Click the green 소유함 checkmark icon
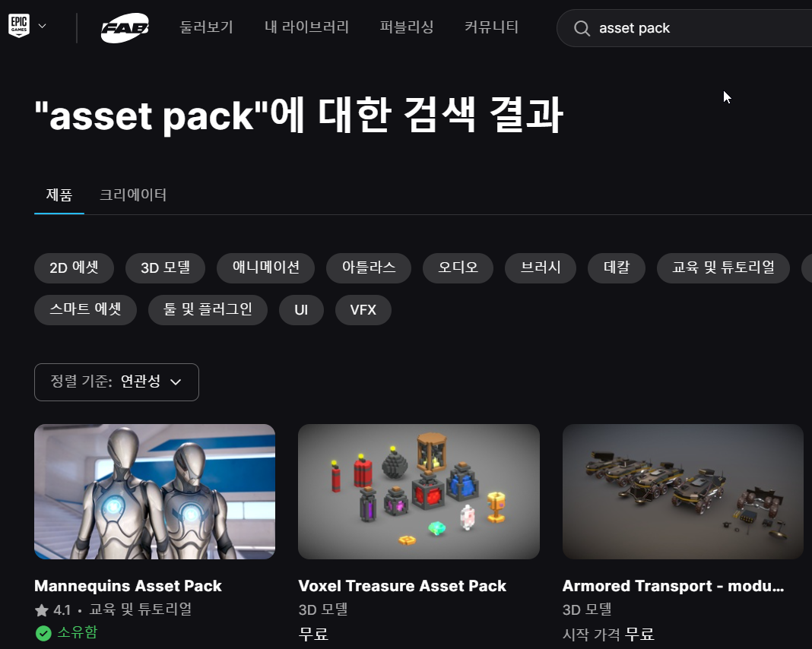 pos(43,633)
